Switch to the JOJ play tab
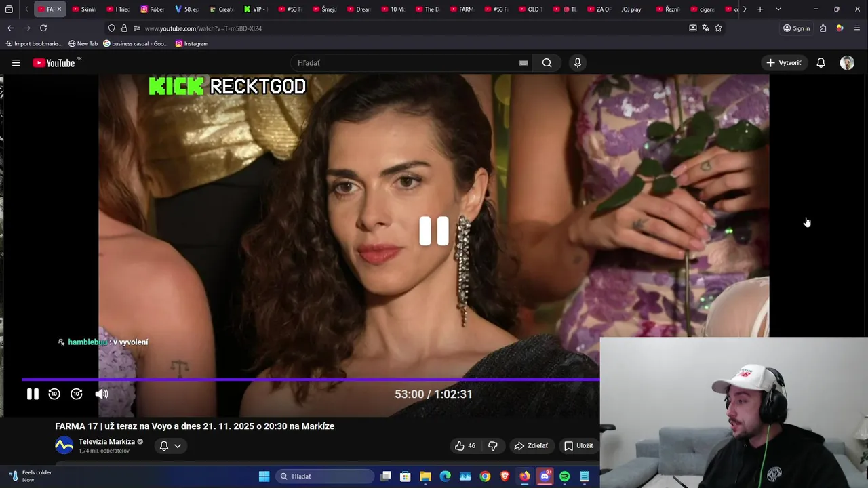This screenshot has height=488, width=868. (x=631, y=9)
